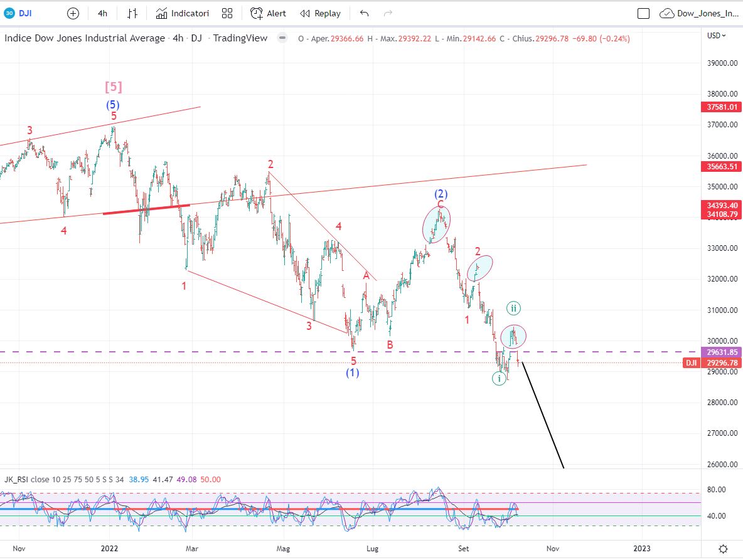
Task: Create a new Alert
Action: (x=268, y=13)
